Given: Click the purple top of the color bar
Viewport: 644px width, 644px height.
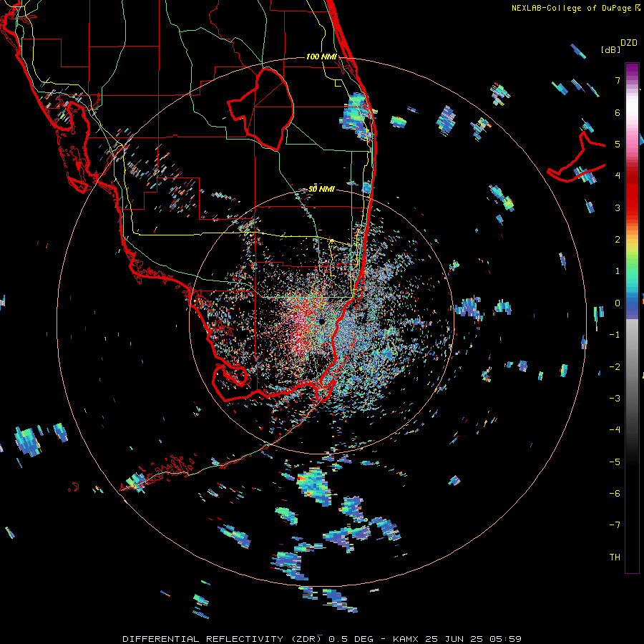Looking at the screenshot, I should (x=632, y=70).
